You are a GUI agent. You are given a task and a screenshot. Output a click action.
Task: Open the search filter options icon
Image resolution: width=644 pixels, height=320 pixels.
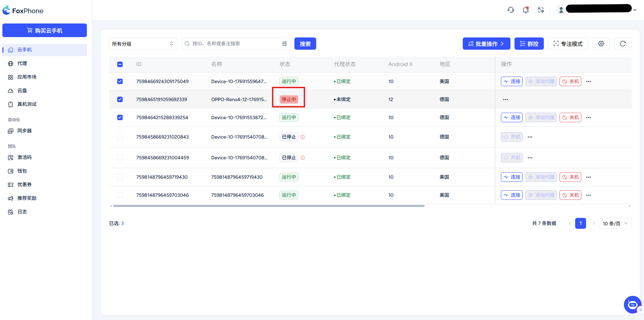point(285,44)
